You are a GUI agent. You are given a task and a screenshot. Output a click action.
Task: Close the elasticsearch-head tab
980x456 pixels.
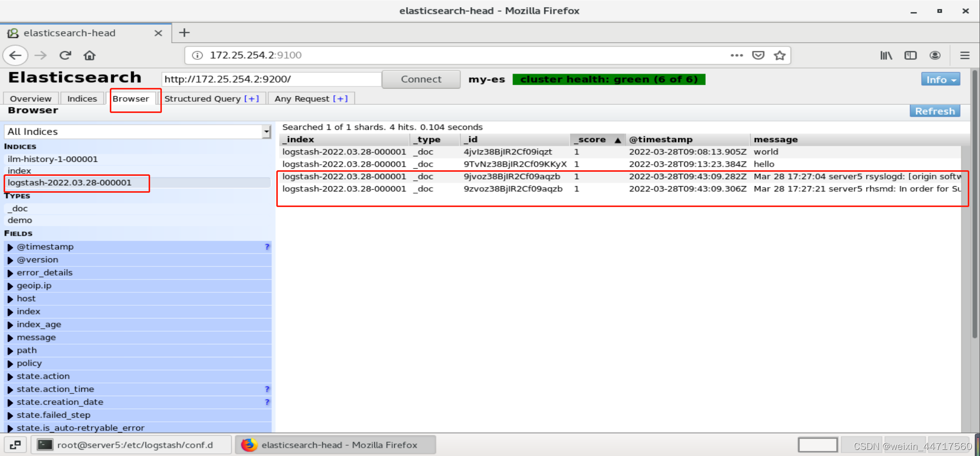coord(158,33)
